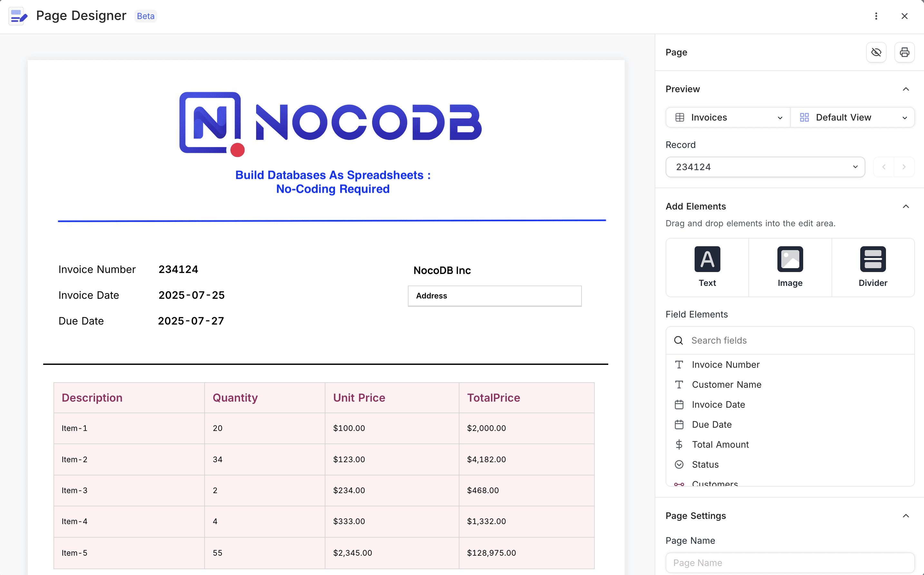Viewport: 924px width, 575px height.
Task: Collapse the Preview section
Action: [906, 89]
